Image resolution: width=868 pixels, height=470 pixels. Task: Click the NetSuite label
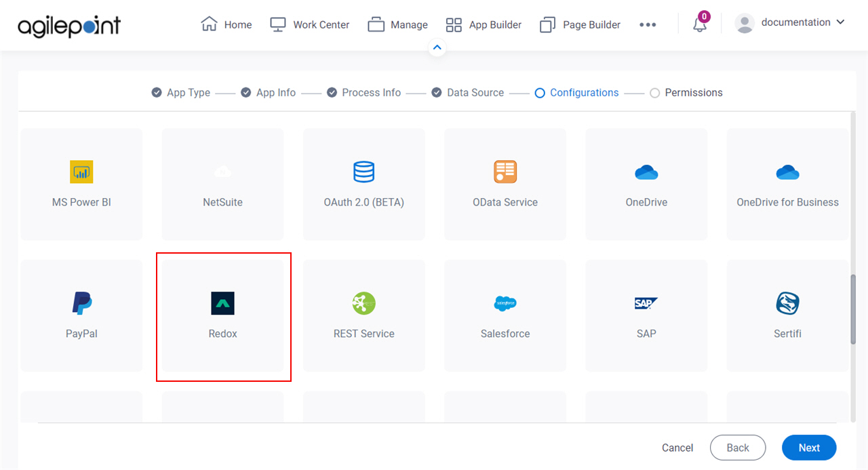[222, 202]
